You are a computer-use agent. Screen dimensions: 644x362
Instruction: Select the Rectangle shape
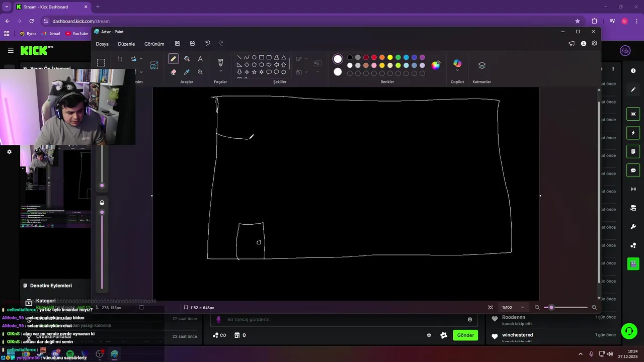tap(262, 57)
